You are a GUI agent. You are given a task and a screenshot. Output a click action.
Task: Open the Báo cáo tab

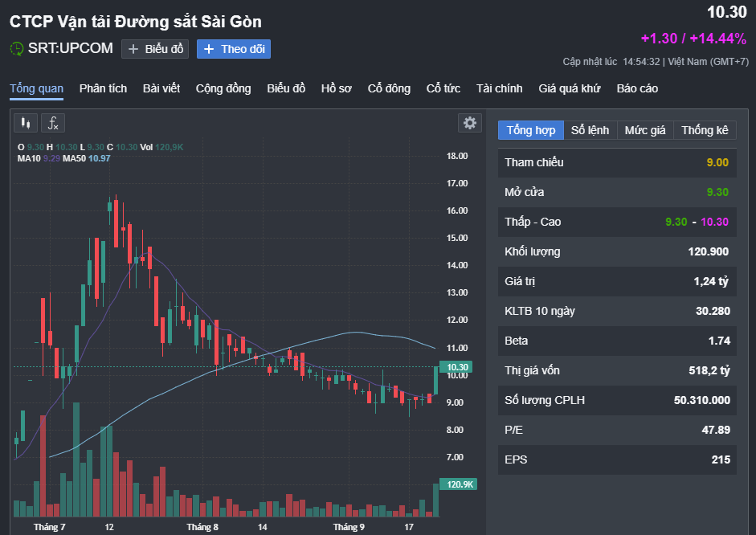point(637,88)
